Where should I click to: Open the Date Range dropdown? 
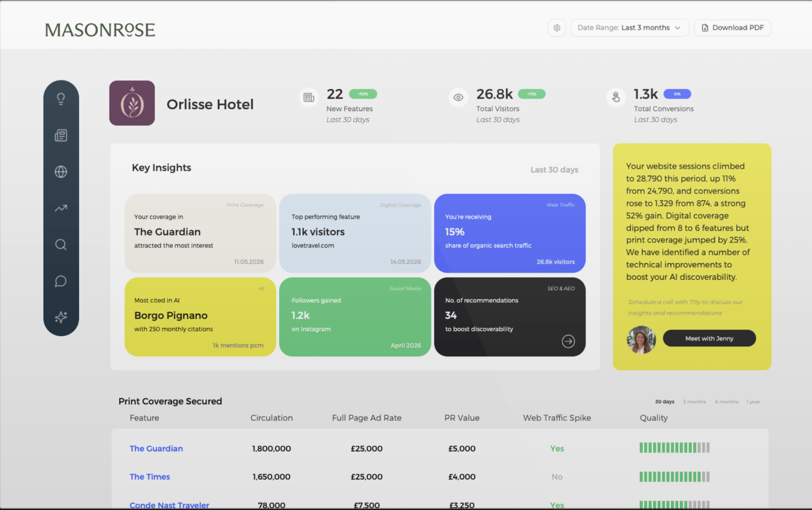(630, 27)
